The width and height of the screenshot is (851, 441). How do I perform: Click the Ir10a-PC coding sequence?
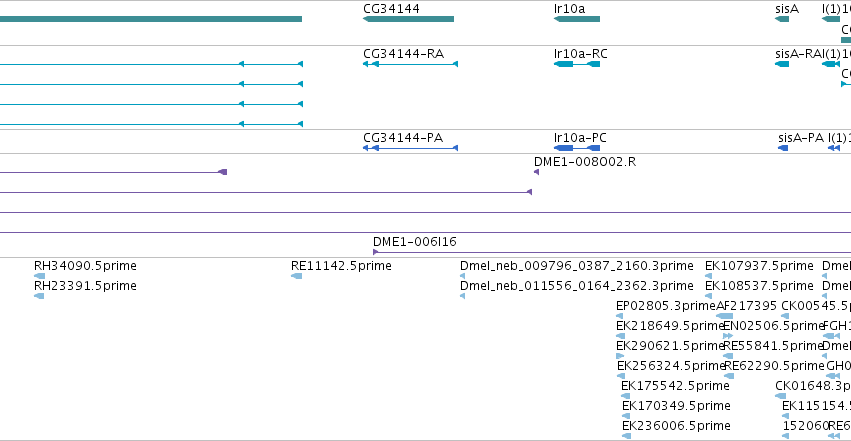(577, 148)
